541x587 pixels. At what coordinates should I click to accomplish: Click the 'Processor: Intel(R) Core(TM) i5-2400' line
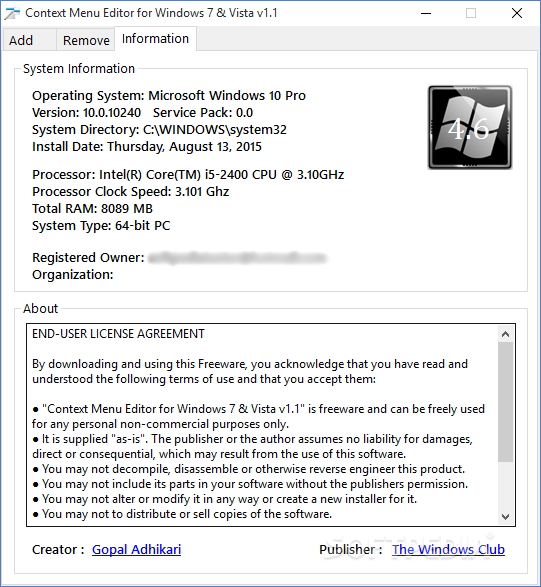point(188,175)
